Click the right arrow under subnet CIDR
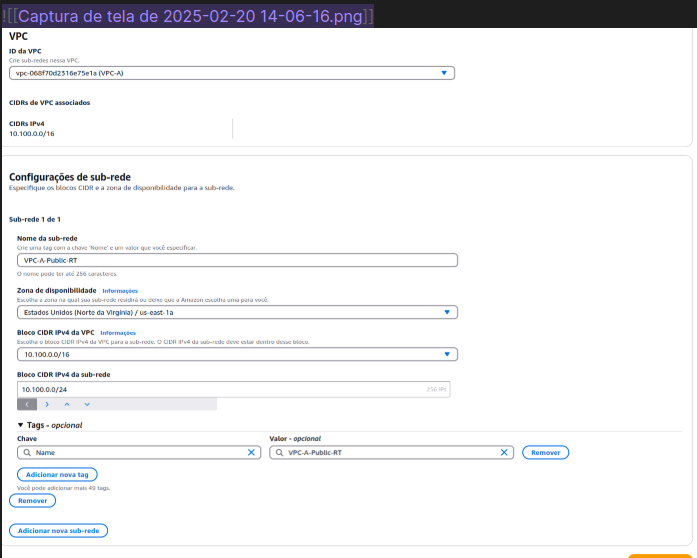 click(x=47, y=404)
